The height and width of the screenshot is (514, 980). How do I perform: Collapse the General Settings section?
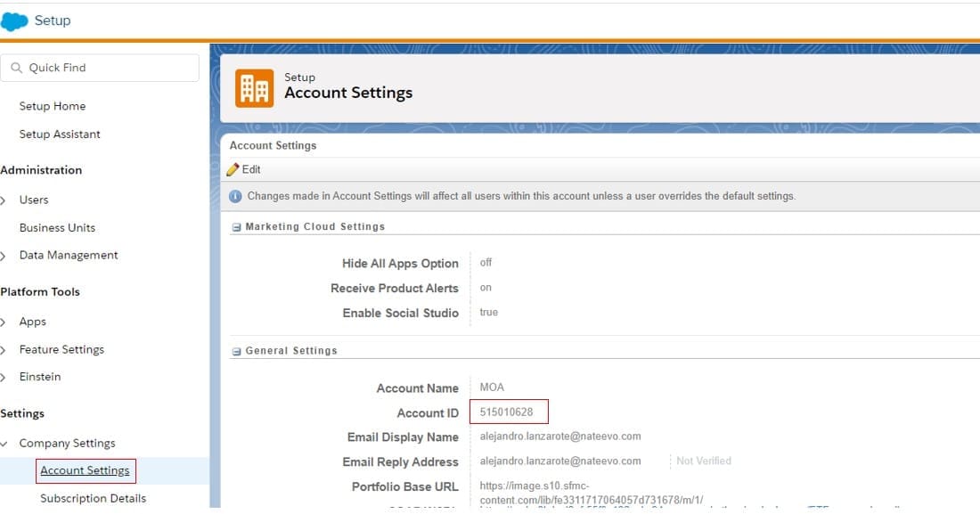point(237,351)
